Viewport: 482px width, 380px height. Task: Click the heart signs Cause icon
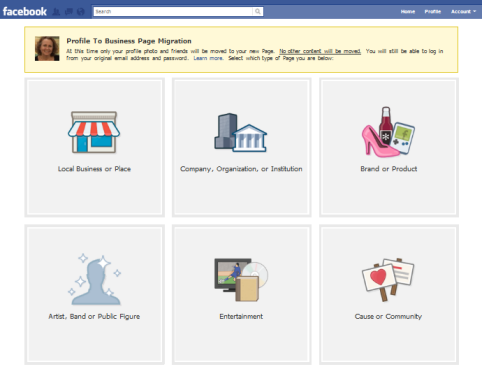(x=388, y=280)
